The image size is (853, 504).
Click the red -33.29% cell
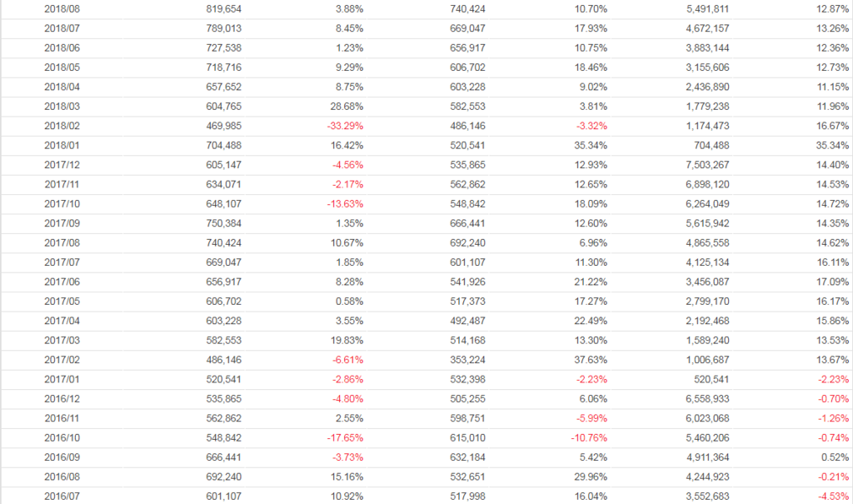[347, 126]
